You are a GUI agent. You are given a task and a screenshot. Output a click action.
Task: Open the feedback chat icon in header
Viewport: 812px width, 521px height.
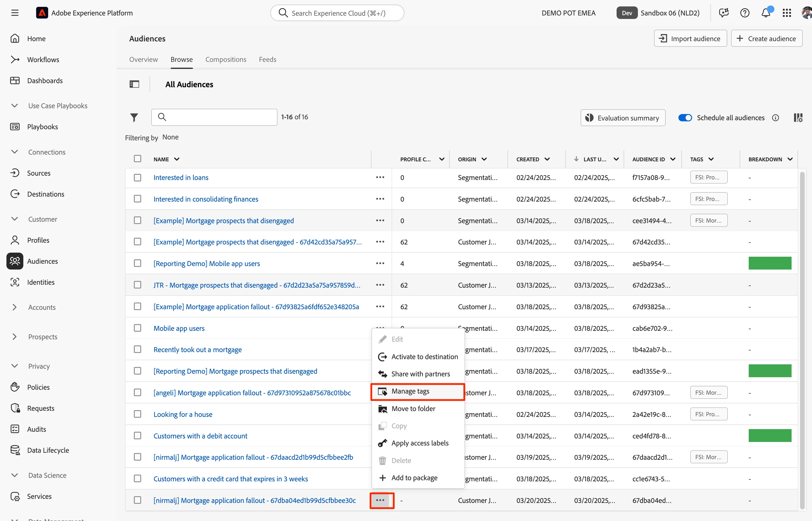pos(724,13)
